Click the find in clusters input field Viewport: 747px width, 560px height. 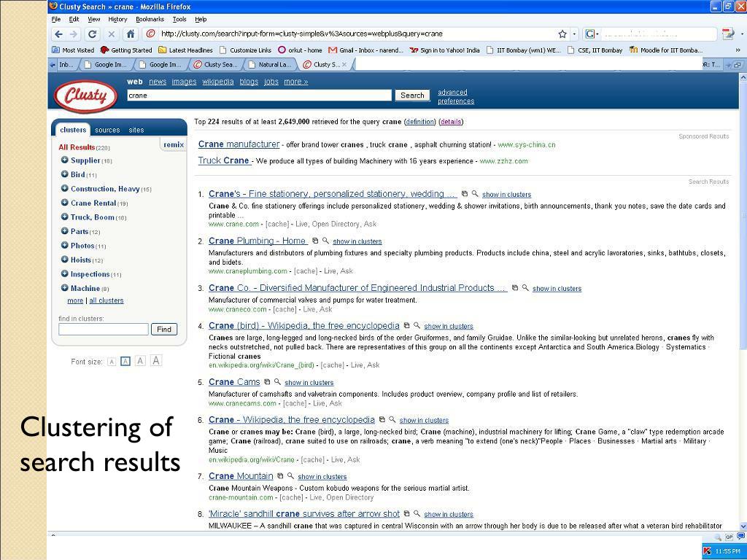(104, 329)
